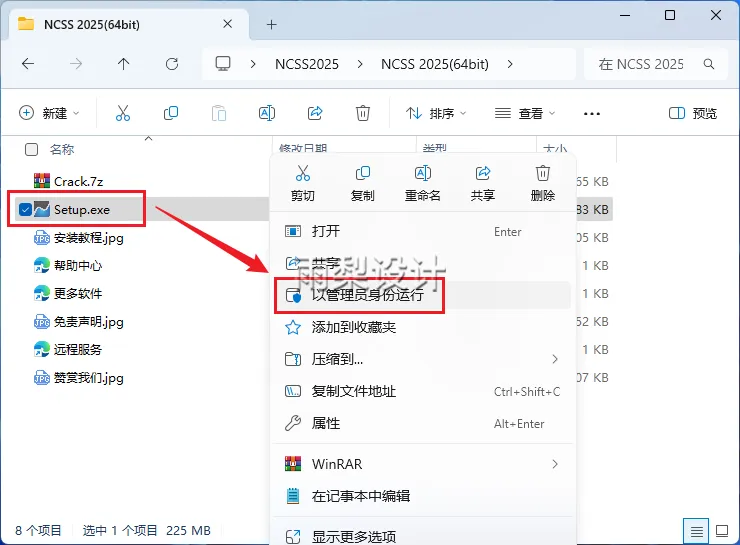Choose 在记事本中编辑
740x545 pixels.
click(423, 496)
